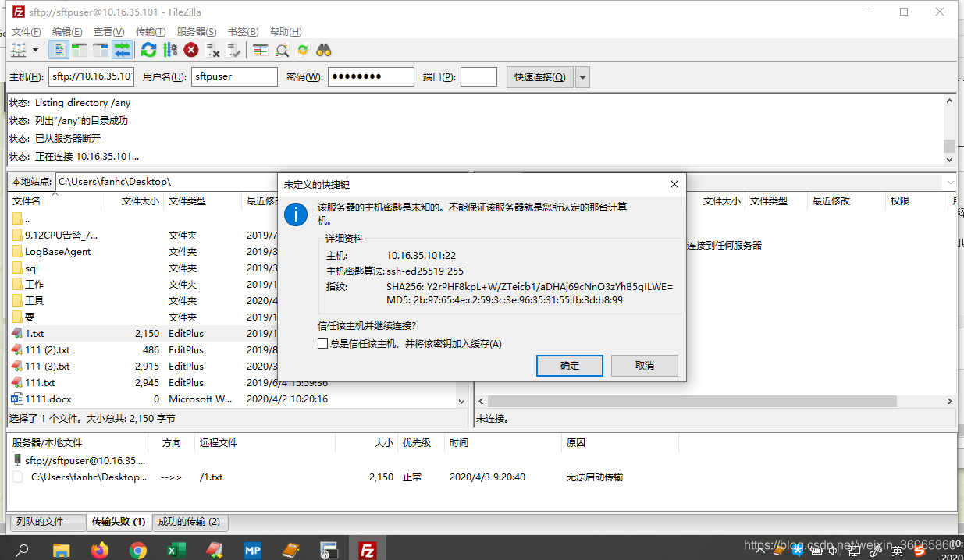Open the 传输(T) menu
This screenshot has width=964, height=560.
151,32
